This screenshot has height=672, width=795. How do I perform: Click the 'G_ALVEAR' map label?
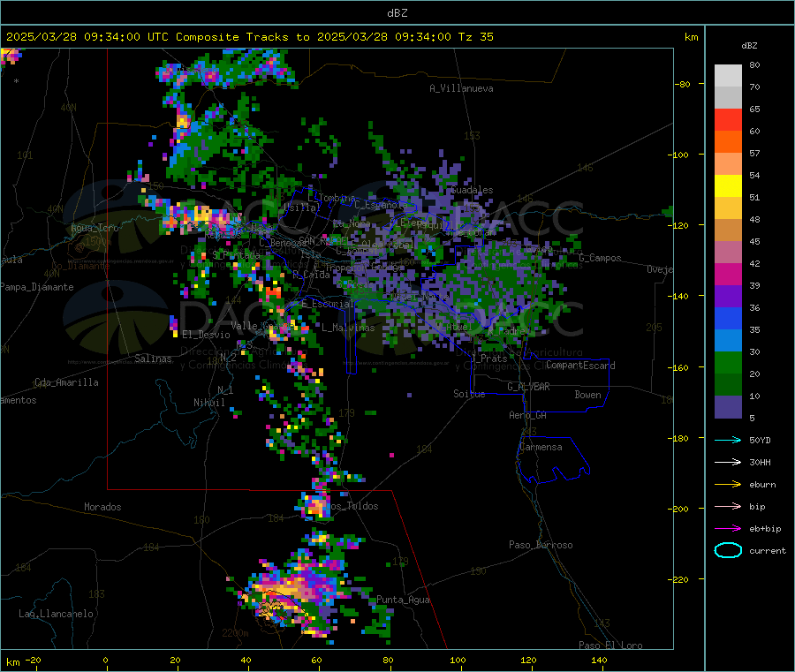point(528,387)
